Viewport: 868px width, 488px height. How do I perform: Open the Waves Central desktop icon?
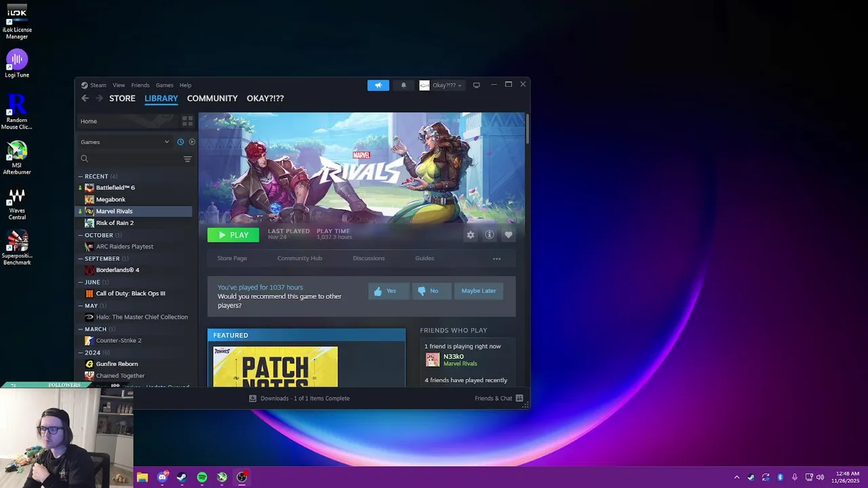coord(17,203)
